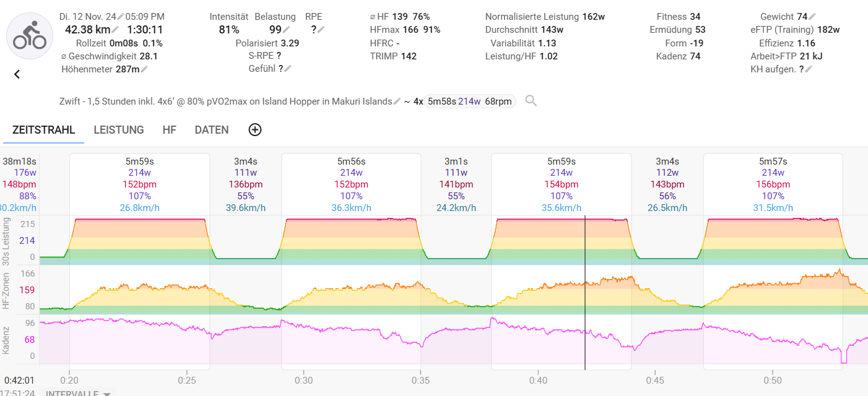Select the DATEN tab
Viewport: 868px width, 396px height.
[x=212, y=130]
